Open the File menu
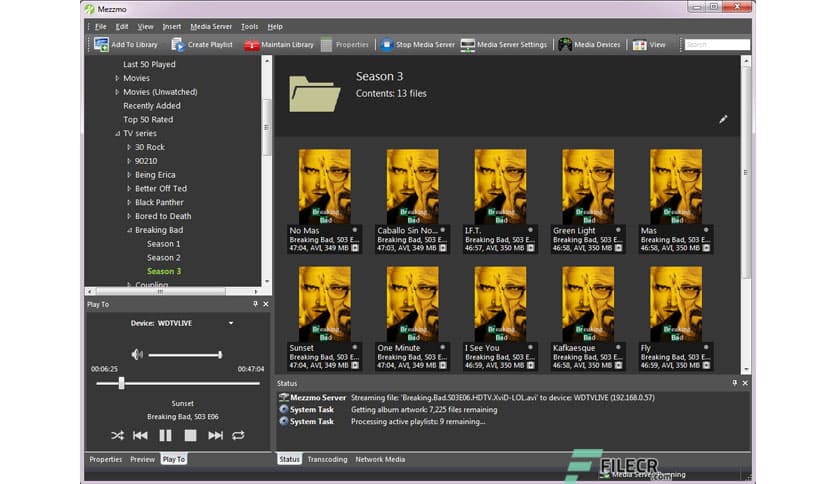Screen dimensions: 836x484 100,27
